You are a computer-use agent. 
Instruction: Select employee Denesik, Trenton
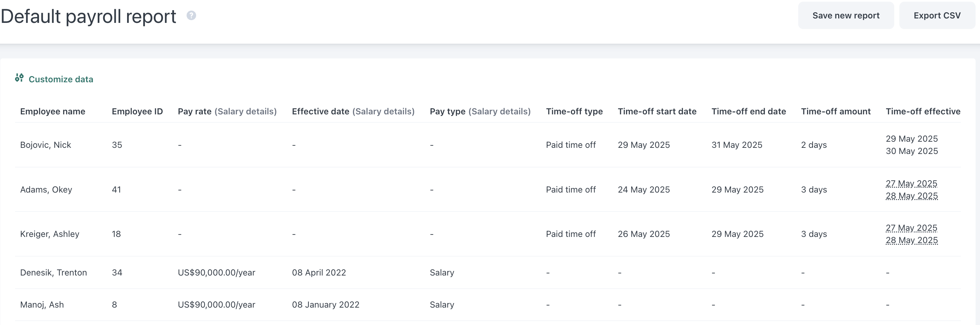53,272
